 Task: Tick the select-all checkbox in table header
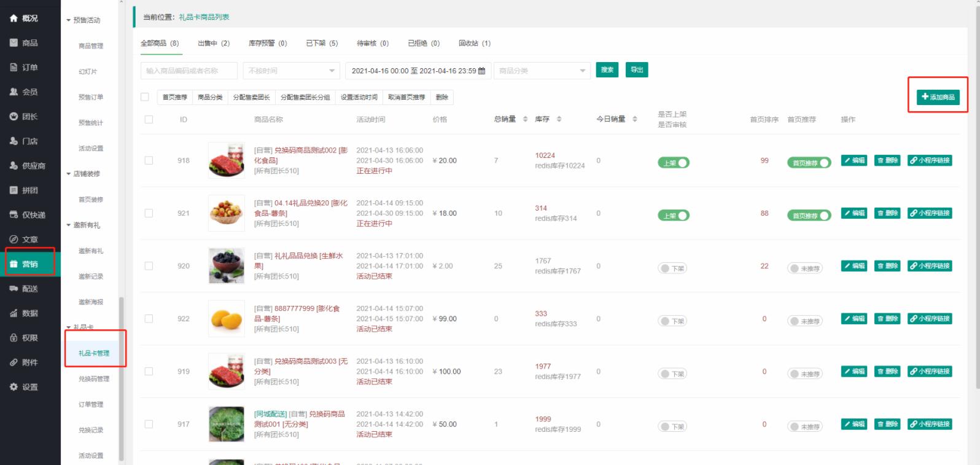click(149, 119)
